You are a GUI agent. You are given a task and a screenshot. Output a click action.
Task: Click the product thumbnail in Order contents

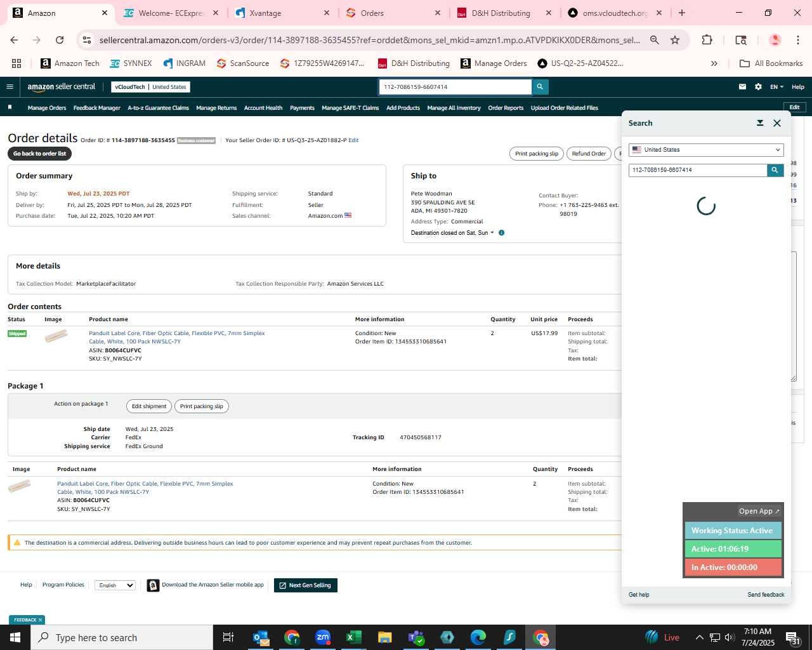pos(56,336)
